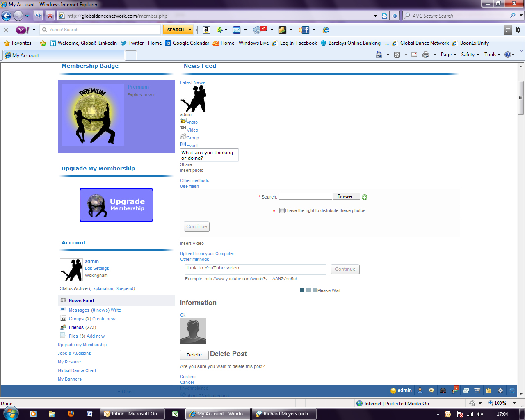Screen dimensions: 525x420
Task: Click the taskbar clock showing 17:04
Action: (x=502, y=414)
